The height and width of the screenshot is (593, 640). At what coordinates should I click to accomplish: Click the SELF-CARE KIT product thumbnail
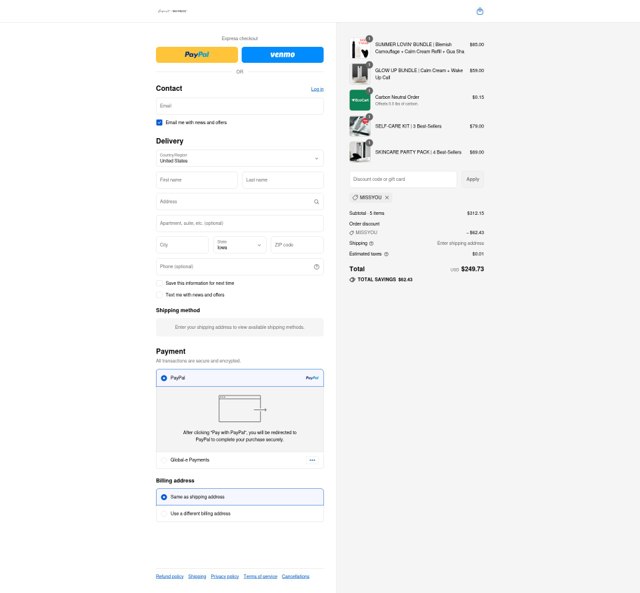tap(360, 126)
